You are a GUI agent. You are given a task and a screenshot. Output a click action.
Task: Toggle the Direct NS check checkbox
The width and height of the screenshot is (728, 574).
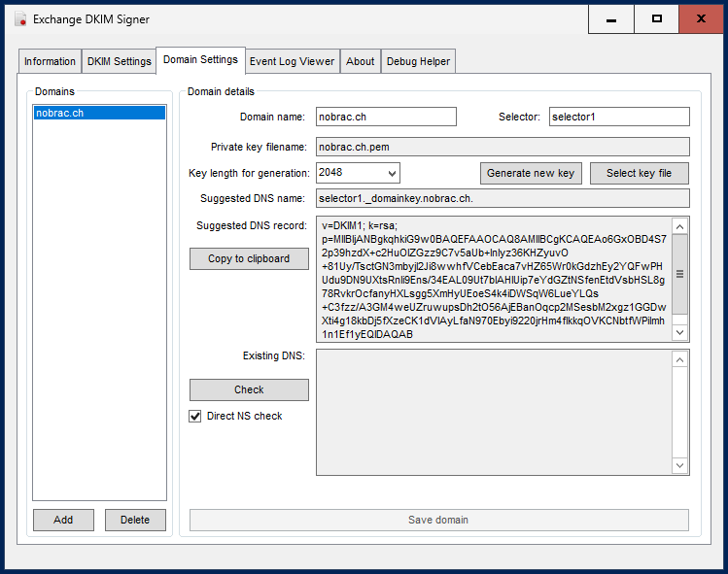pyautogui.click(x=195, y=417)
